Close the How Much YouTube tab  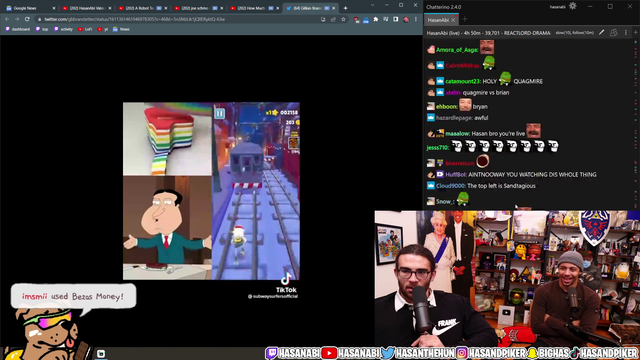click(x=278, y=8)
